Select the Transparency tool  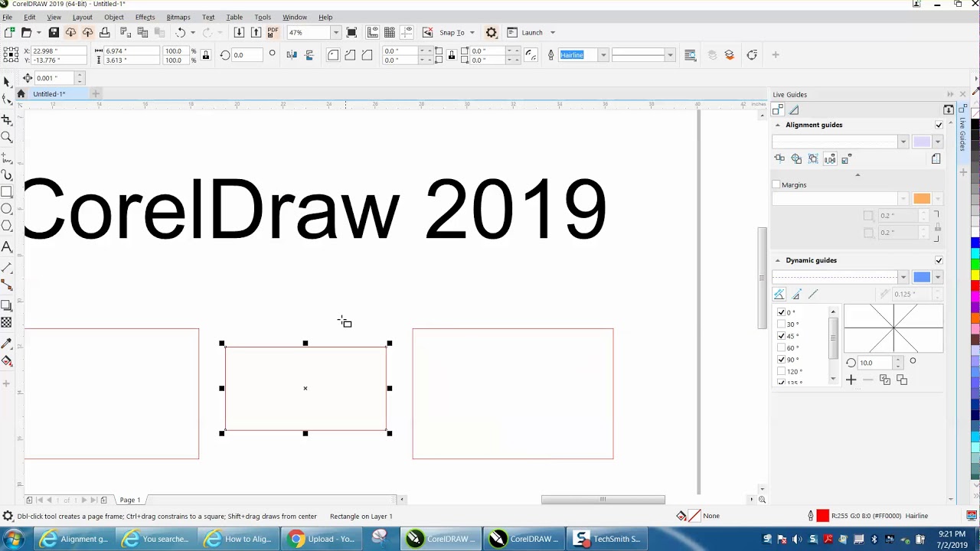7,323
